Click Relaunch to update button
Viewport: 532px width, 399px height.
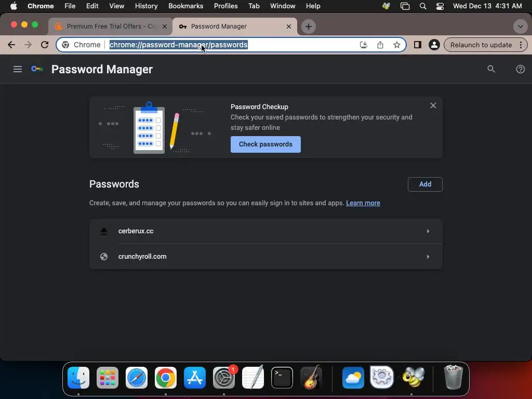coord(481,45)
